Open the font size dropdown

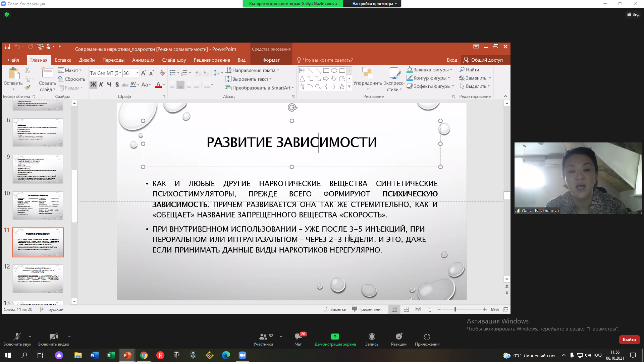pyautogui.click(x=137, y=73)
